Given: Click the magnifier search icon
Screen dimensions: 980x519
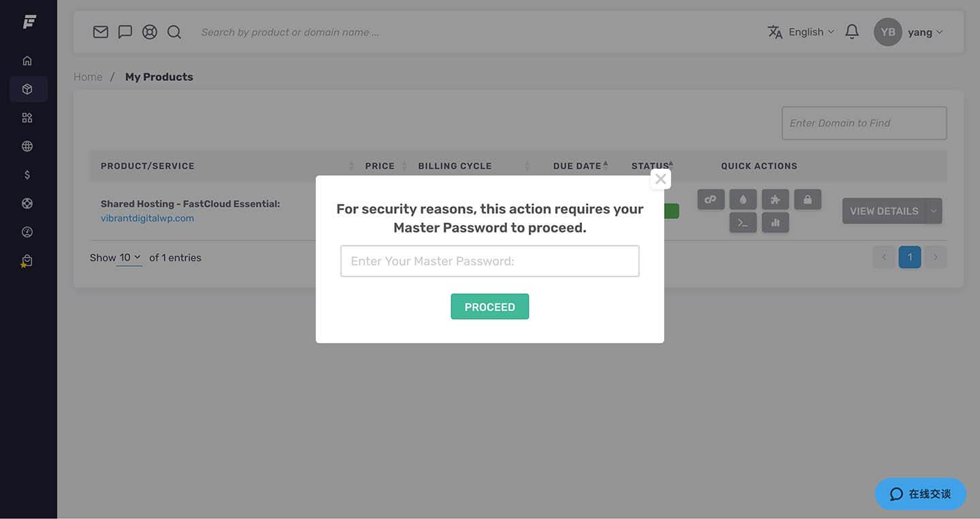Looking at the screenshot, I should tap(174, 32).
